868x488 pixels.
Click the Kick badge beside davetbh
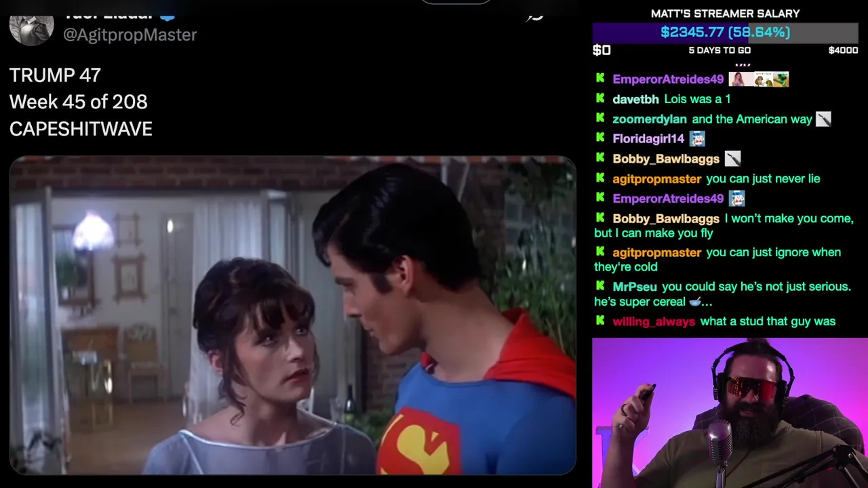point(600,98)
